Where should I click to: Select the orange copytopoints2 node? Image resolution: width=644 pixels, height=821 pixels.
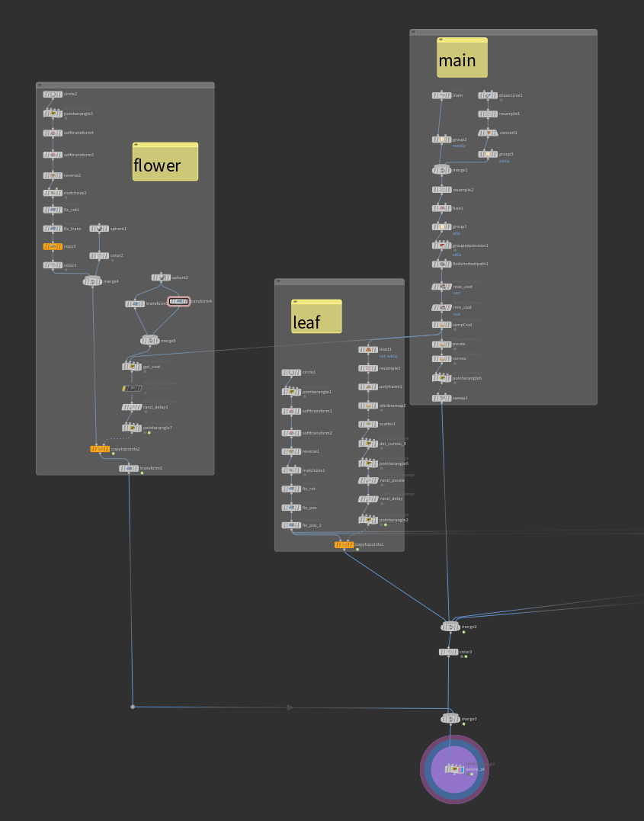coord(100,449)
